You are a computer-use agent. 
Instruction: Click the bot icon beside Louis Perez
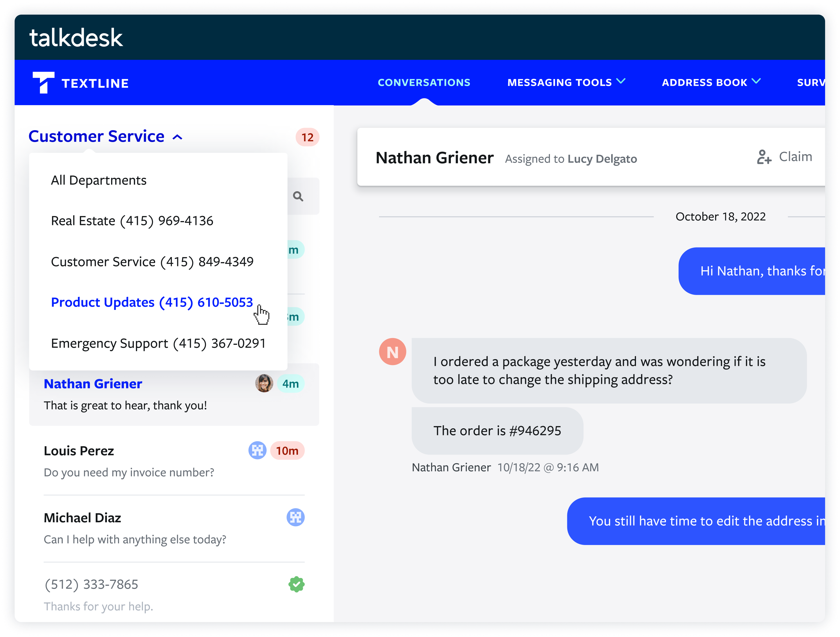point(257,451)
